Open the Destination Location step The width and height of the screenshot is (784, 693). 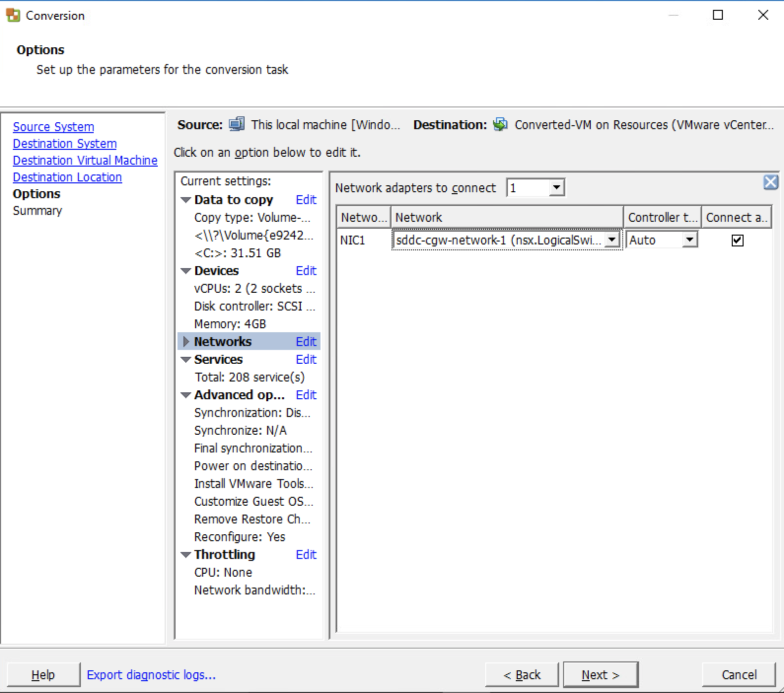[x=67, y=177]
